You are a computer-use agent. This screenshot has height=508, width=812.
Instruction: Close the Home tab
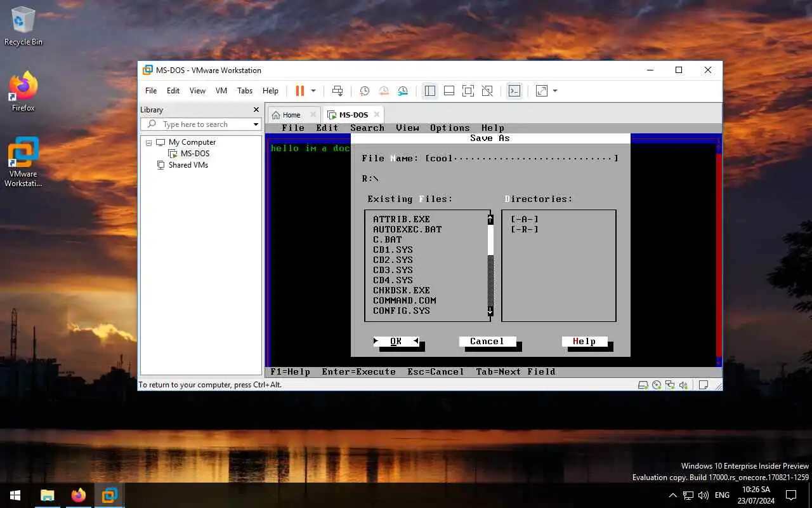click(313, 115)
